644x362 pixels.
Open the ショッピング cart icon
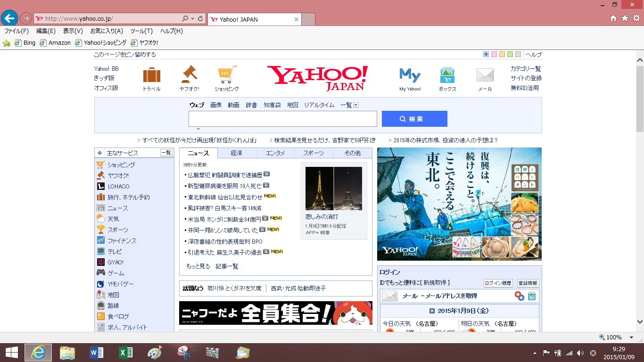click(x=227, y=74)
